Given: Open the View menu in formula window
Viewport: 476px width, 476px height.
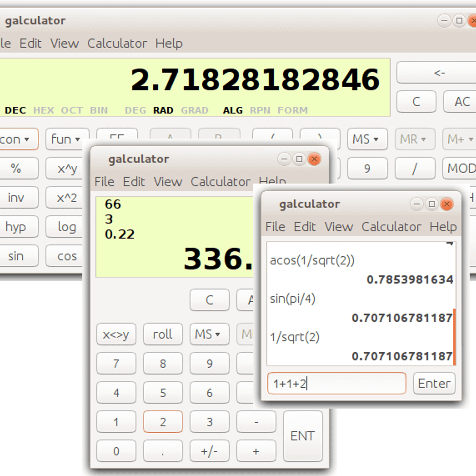Looking at the screenshot, I should tap(338, 227).
